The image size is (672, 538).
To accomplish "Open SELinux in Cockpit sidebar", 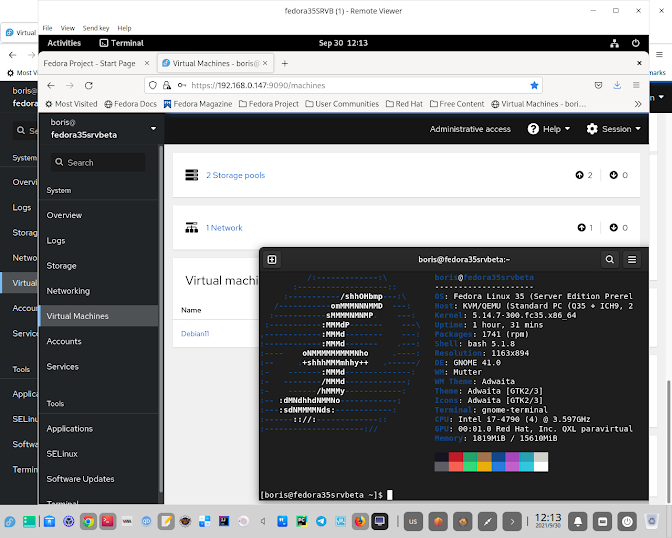I will click(99, 454).
